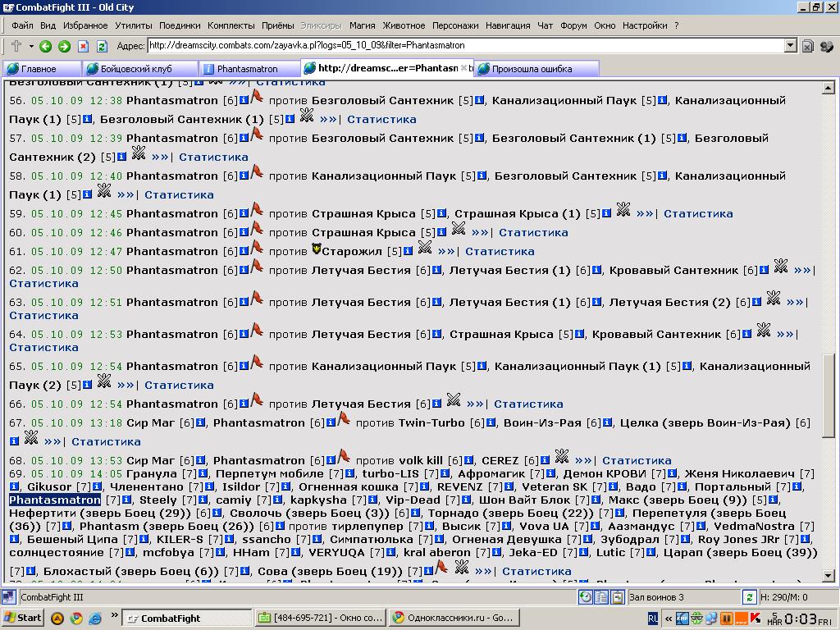
Task: Open the address bar history dropdown
Action: 790,46
